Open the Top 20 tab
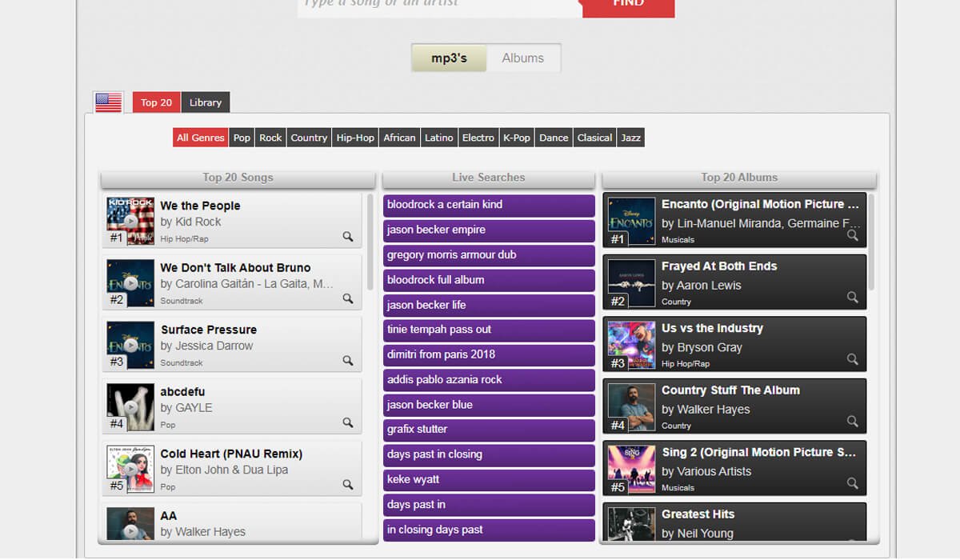The height and width of the screenshot is (560, 960). (x=155, y=102)
